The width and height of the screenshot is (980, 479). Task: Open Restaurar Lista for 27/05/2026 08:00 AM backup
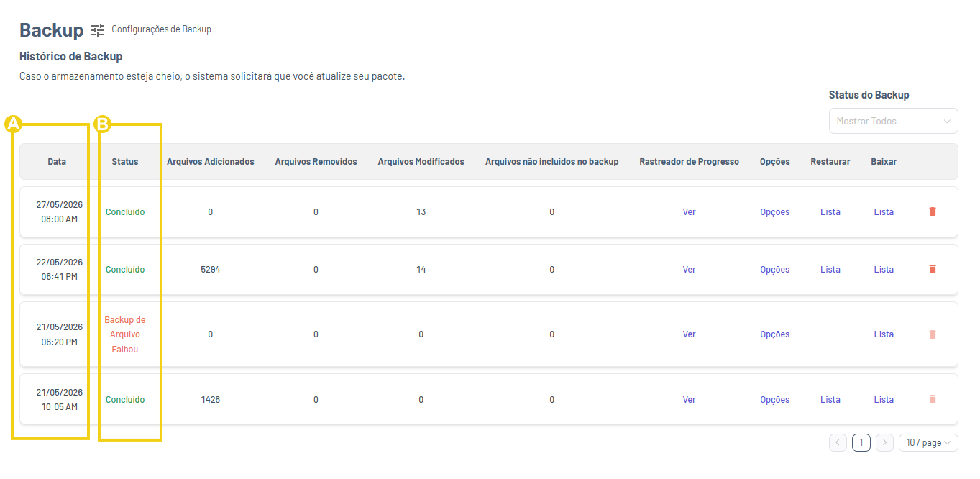coord(830,212)
